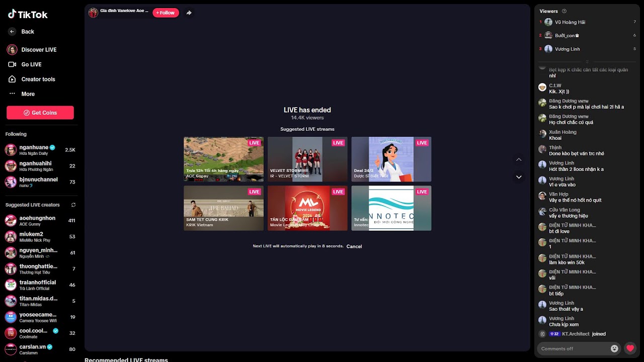Screen dimensions: 644x362
Task: Click the C.t.W commenter avatar
Action: point(542,87)
